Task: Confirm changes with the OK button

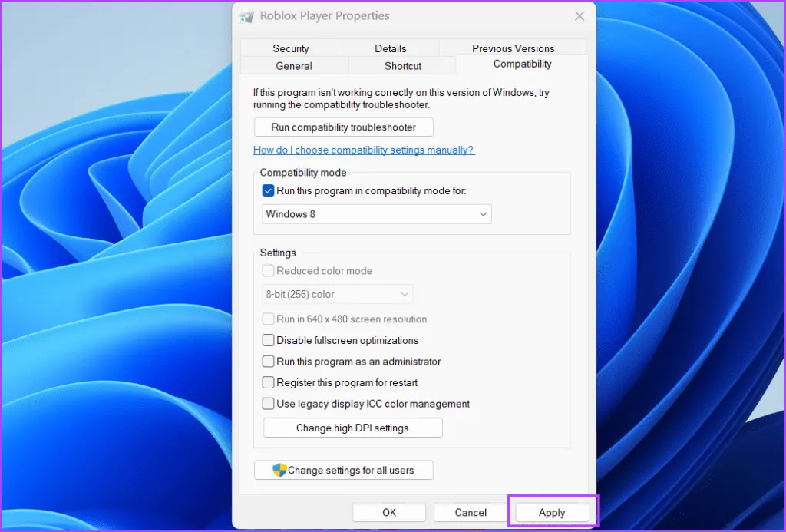Action: 389,513
